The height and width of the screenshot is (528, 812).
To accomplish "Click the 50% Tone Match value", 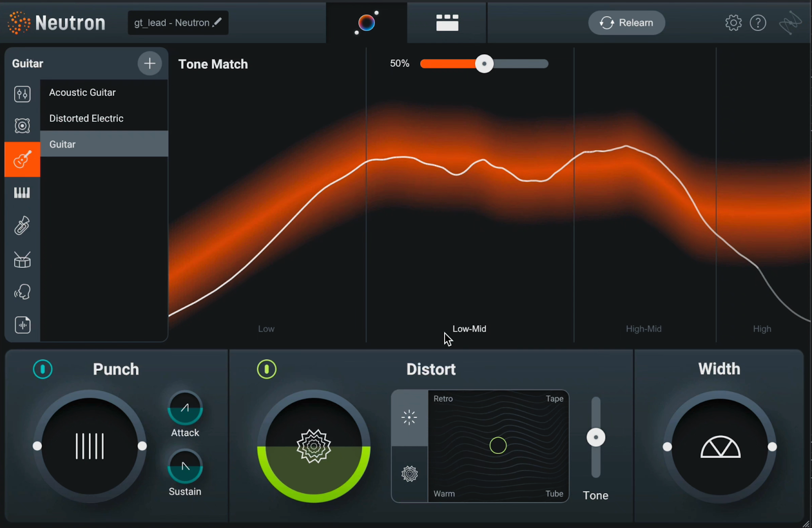I will click(x=399, y=63).
